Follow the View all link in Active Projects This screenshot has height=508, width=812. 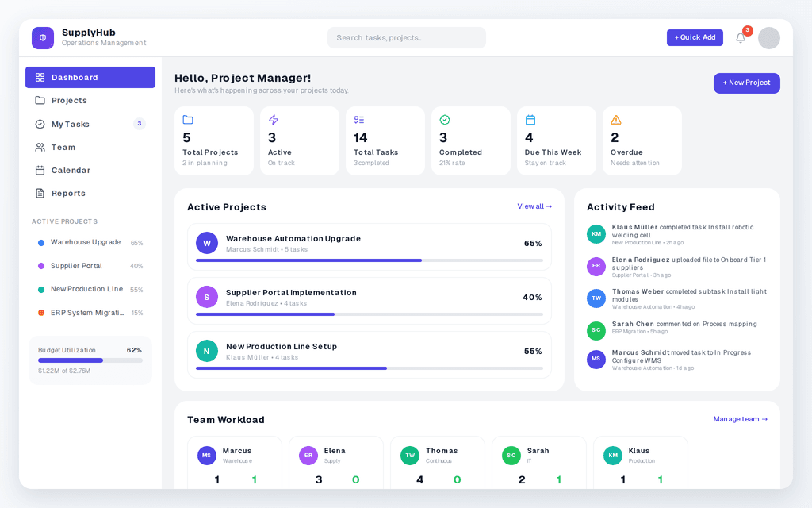534,206
